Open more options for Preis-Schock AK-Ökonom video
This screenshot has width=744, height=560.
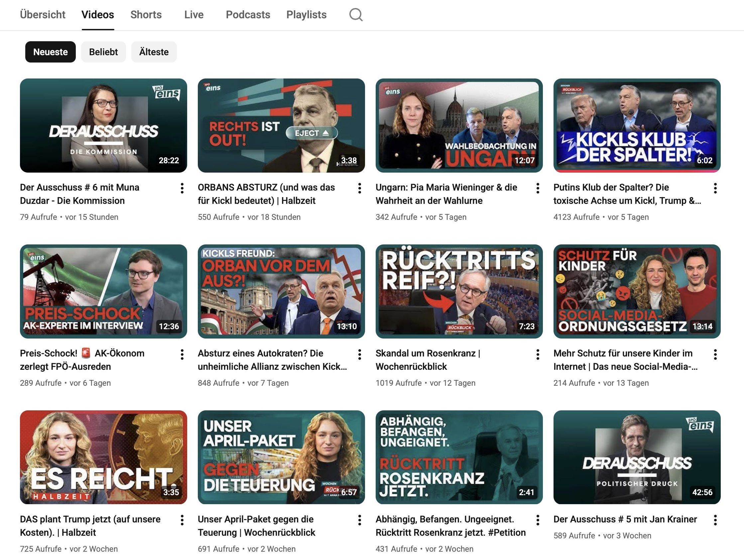[x=182, y=354]
